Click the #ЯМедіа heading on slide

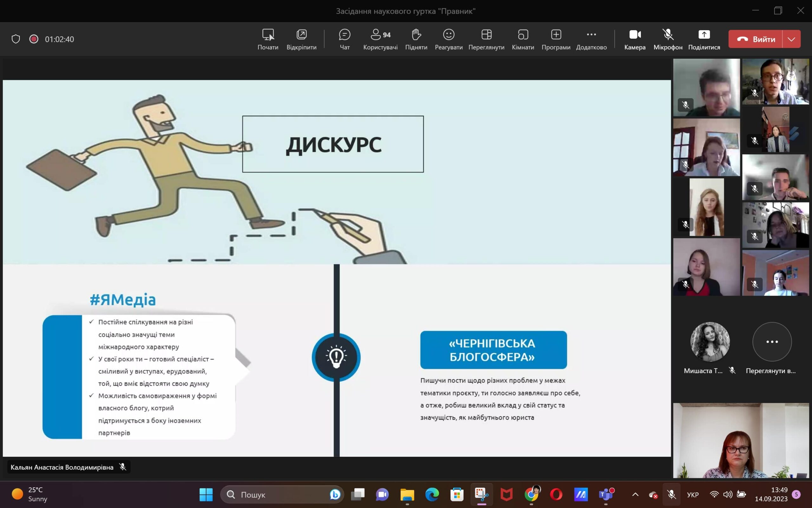click(x=123, y=299)
